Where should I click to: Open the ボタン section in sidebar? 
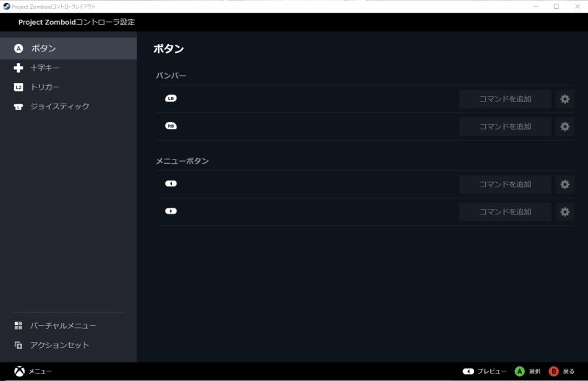tap(68, 48)
